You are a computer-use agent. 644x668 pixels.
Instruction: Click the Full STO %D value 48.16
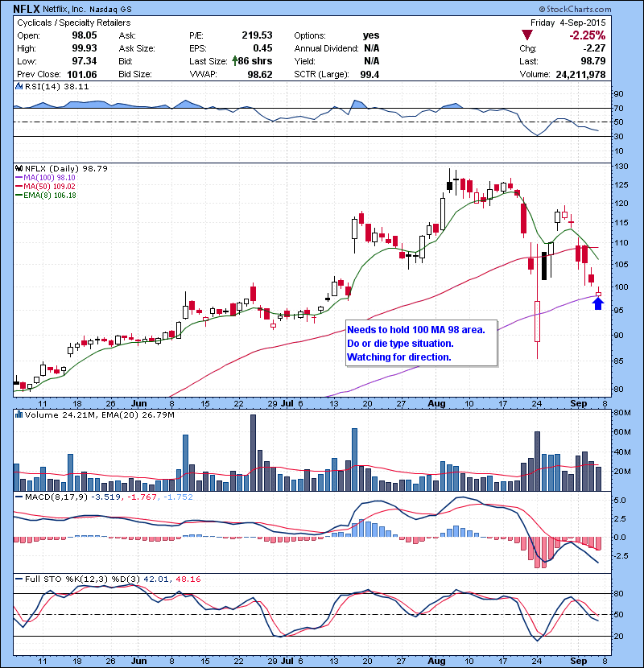tap(188, 579)
